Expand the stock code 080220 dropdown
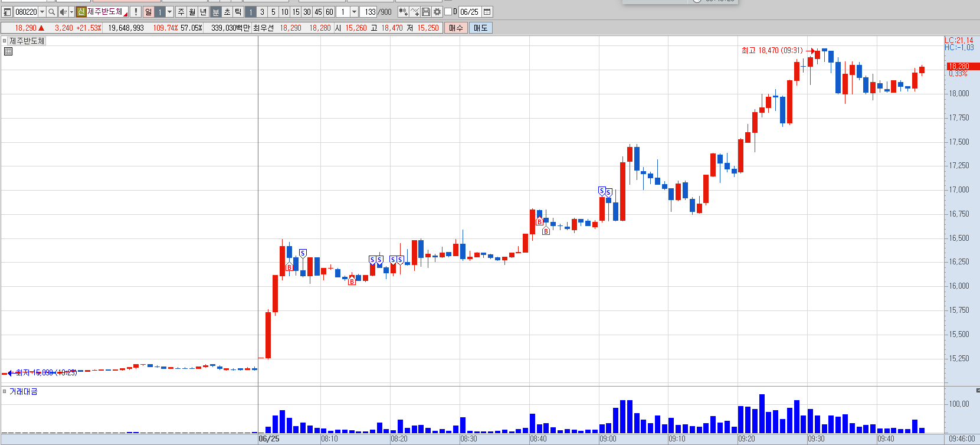The width and height of the screenshot is (980, 445). pyautogui.click(x=42, y=12)
